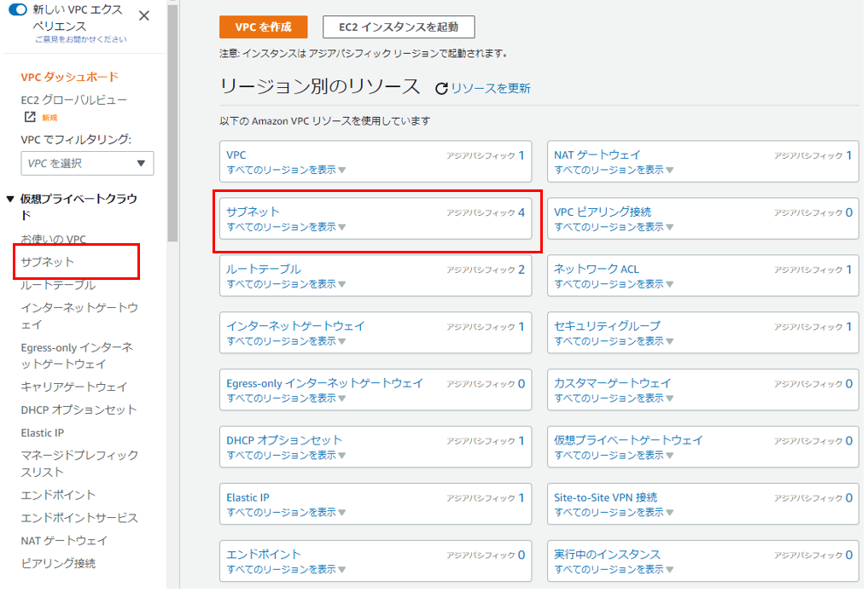Expand all regions under Elastic IP card
The image size is (868, 593).
click(286, 512)
